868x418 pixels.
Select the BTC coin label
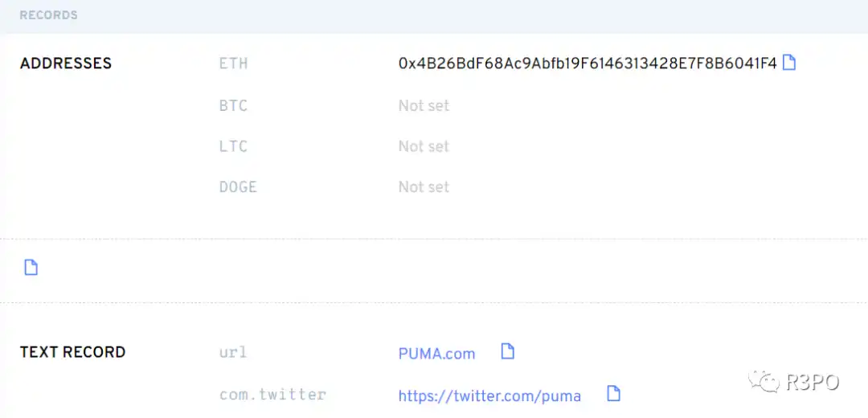[233, 106]
